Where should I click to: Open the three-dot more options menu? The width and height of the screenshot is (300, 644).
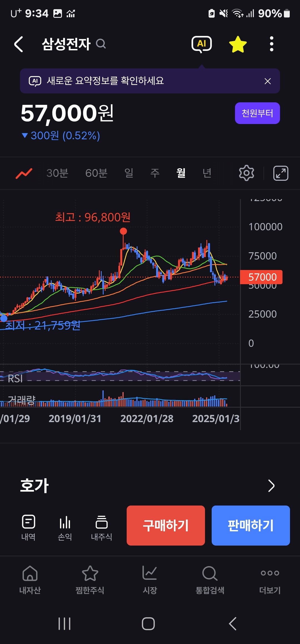coord(272,44)
